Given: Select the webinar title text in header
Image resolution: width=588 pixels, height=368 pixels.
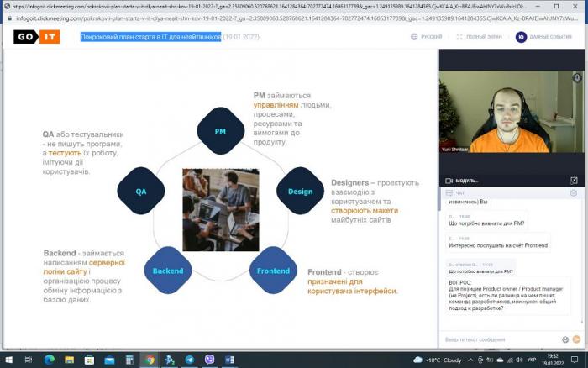Looking at the screenshot, I should point(151,37).
